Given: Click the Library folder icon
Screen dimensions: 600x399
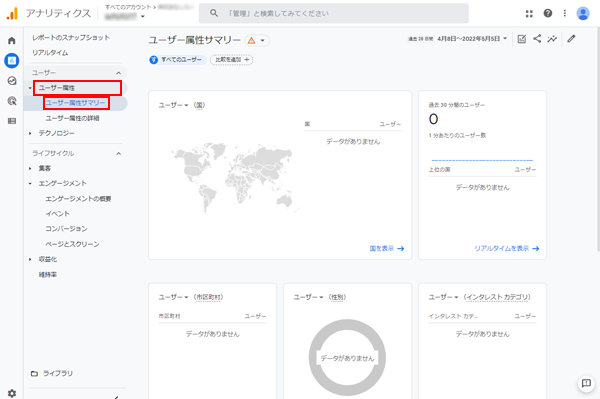Looking at the screenshot, I should point(34,373).
